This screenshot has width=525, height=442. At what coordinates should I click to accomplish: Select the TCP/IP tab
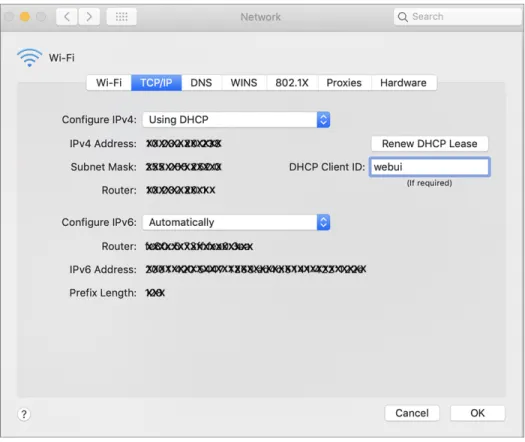(156, 83)
